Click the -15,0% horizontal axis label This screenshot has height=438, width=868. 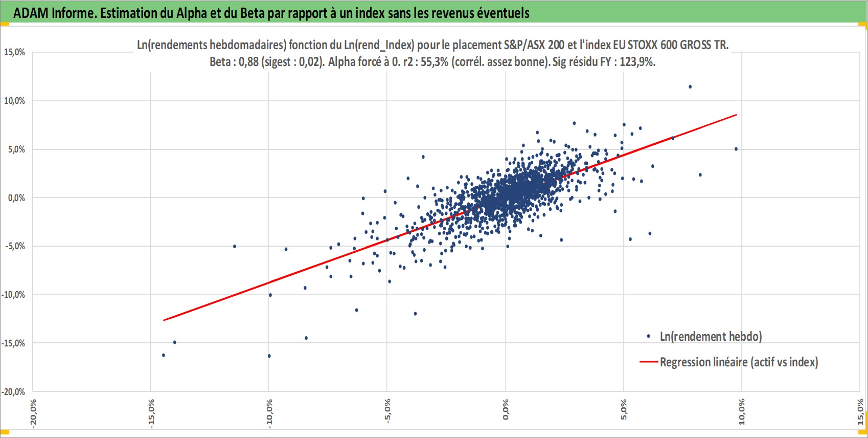point(151,413)
